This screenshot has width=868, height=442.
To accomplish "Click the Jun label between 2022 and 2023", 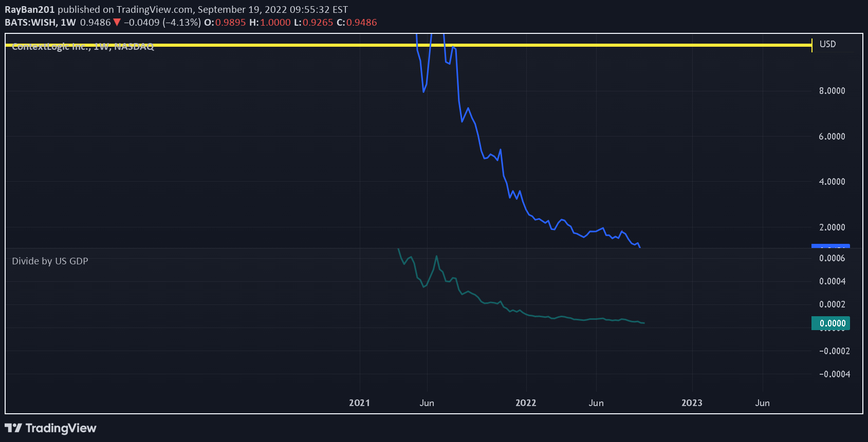I will [596, 403].
